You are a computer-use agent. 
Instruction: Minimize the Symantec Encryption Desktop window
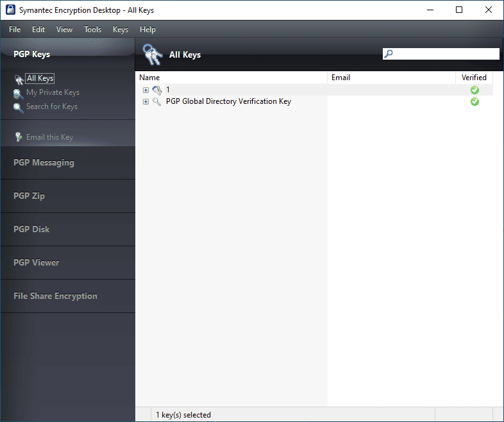pyautogui.click(x=430, y=10)
